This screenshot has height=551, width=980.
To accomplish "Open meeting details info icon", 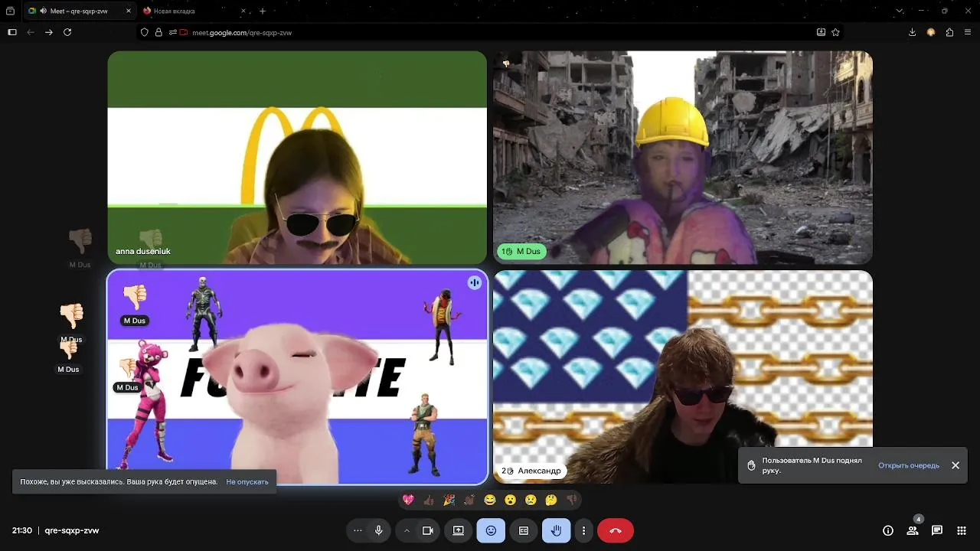I will click(888, 530).
